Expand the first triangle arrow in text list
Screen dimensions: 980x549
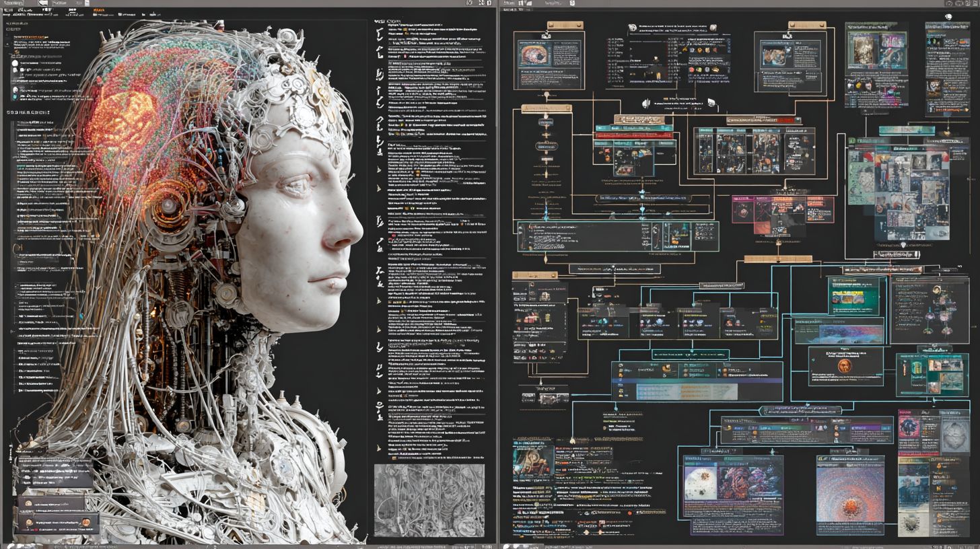point(379,170)
